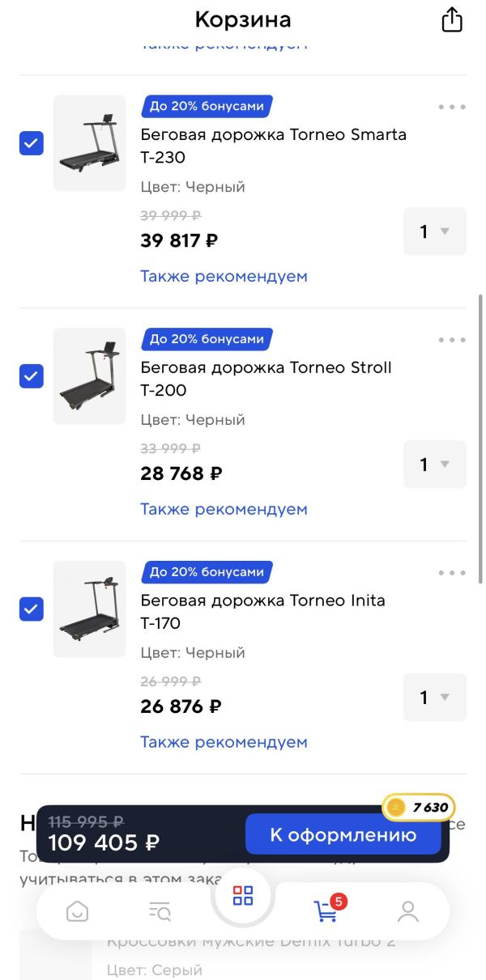Tap Также рекомендуем under Torneo Inita T-170

[224, 742]
